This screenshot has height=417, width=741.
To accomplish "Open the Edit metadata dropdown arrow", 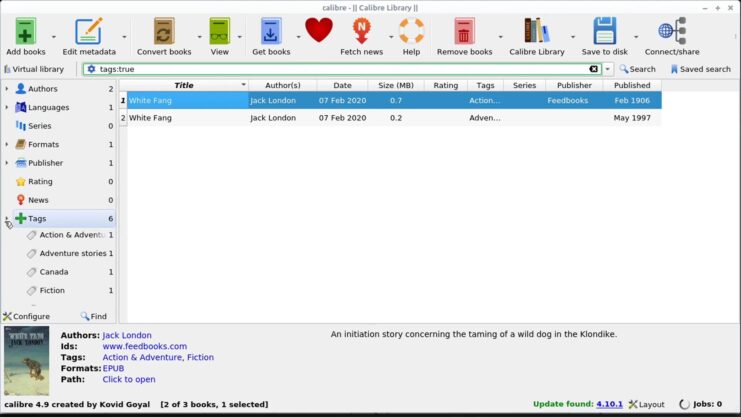I will (124, 37).
